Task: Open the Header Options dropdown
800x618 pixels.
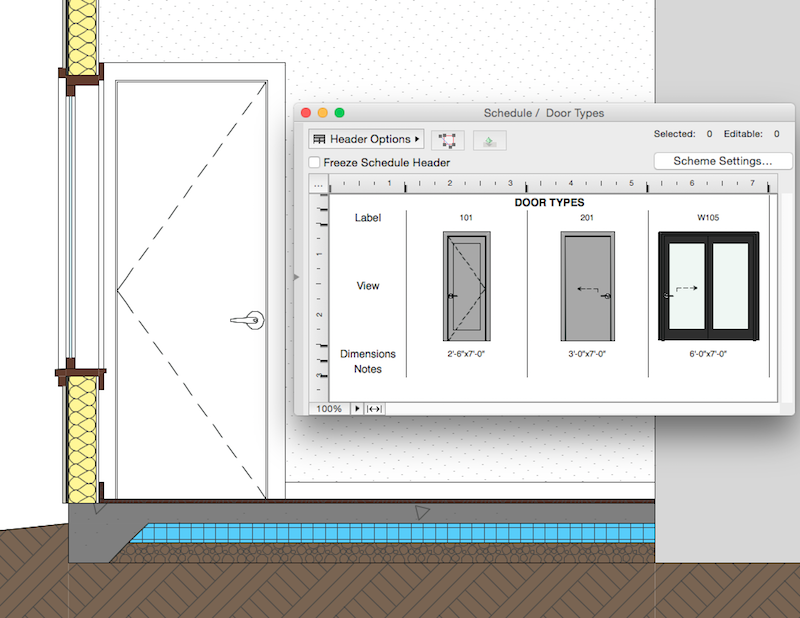Action: pos(366,139)
